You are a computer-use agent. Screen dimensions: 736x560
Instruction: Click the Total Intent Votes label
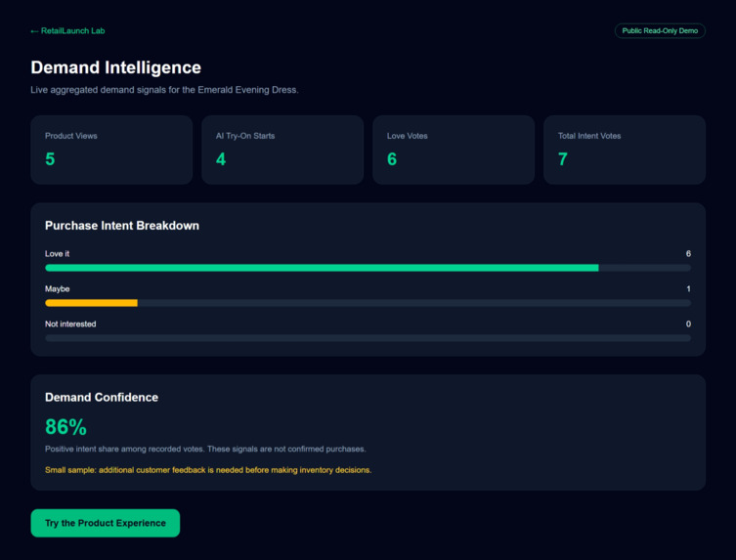(x=589, y=136)
